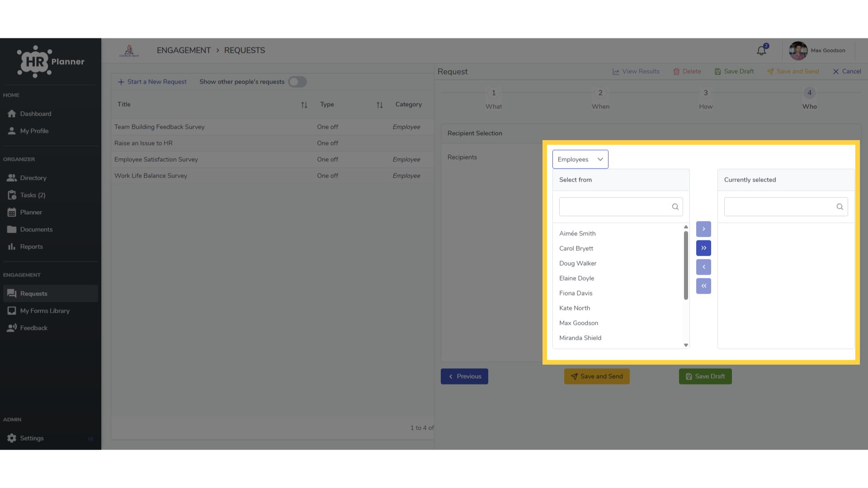Go to step 4 Who

(x=810, y=99)
